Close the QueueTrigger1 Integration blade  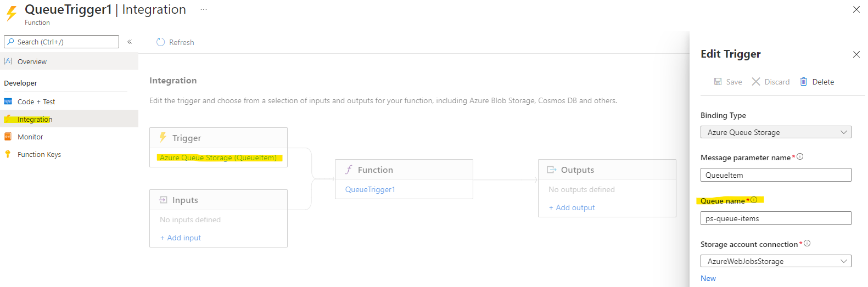(x=856, y=9)
